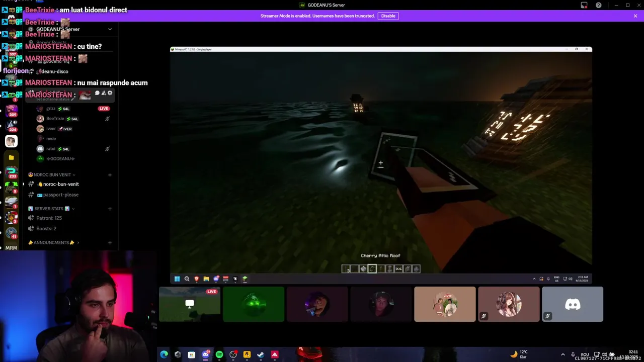Open the Discord help icon

click(598, 5)
